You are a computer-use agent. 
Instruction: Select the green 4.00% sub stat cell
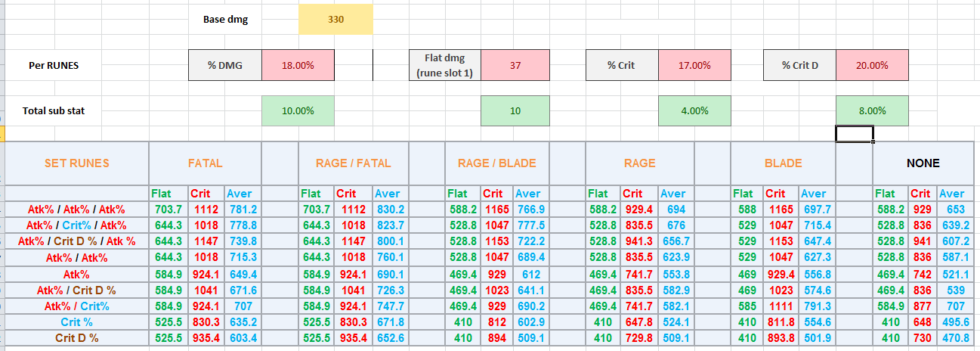(x=694, y=110)
